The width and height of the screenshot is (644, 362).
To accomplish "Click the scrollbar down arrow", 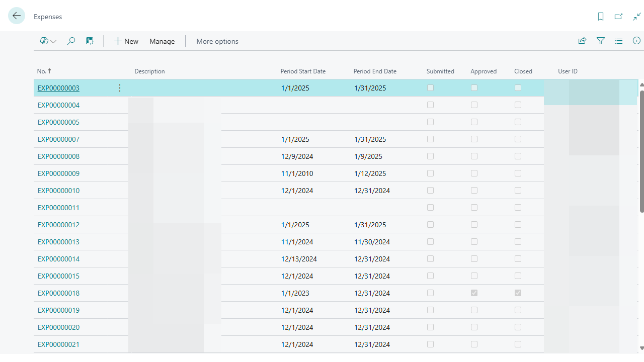I will point(641,348).
